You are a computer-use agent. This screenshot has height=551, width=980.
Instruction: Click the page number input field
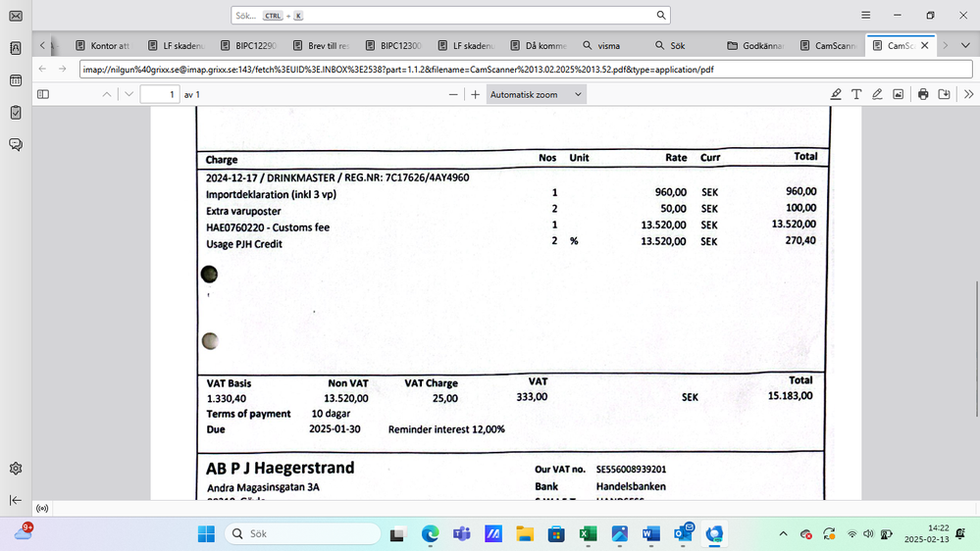click(x=159, y=94)
